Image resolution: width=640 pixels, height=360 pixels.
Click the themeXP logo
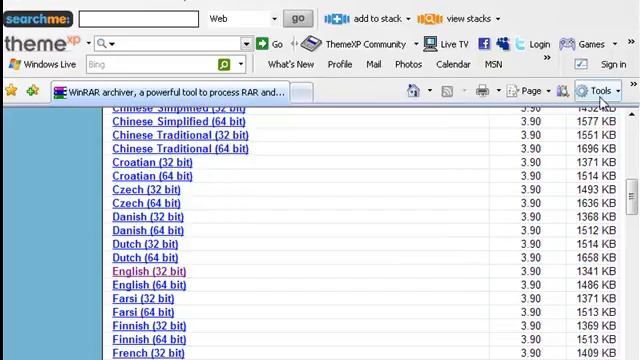(42, 44)
